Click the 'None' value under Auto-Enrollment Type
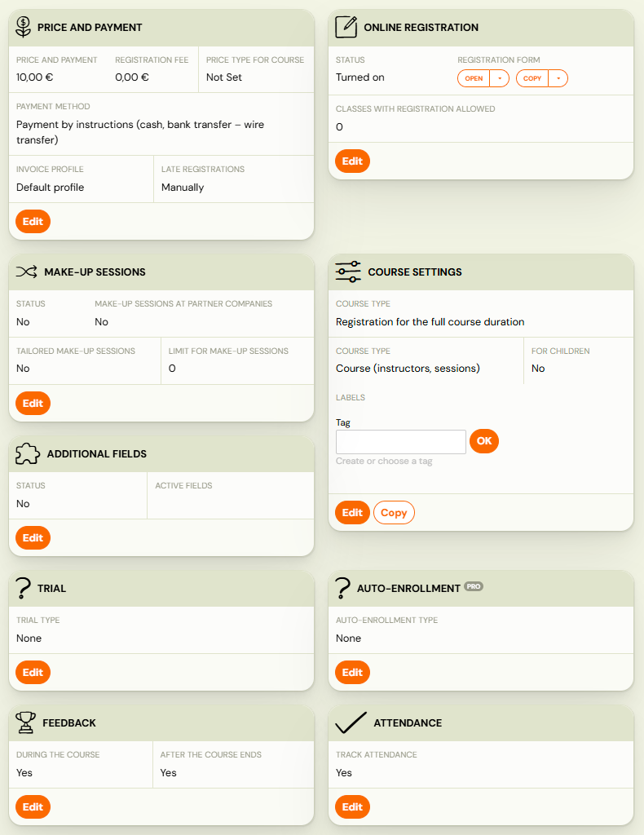 [348, 638]
